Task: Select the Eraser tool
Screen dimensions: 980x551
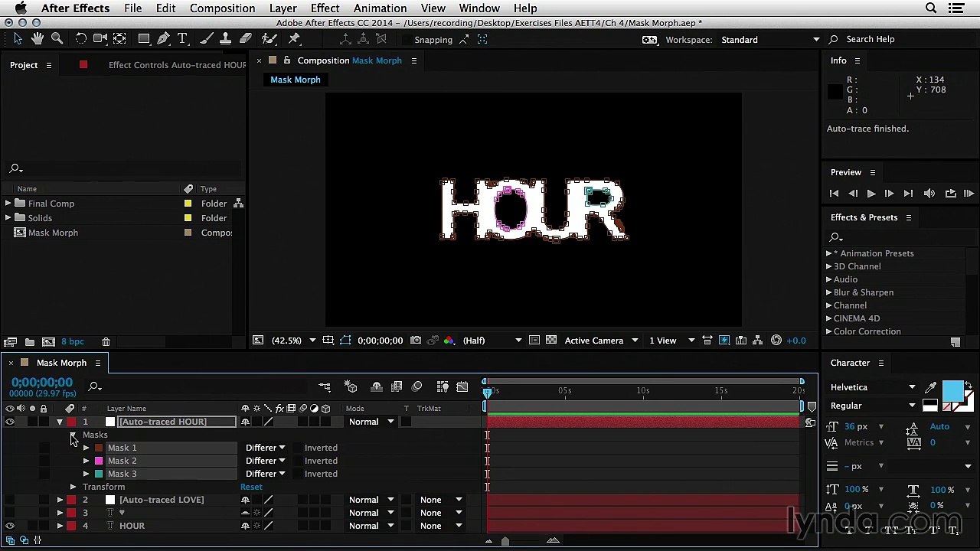Action: point(246,39)
